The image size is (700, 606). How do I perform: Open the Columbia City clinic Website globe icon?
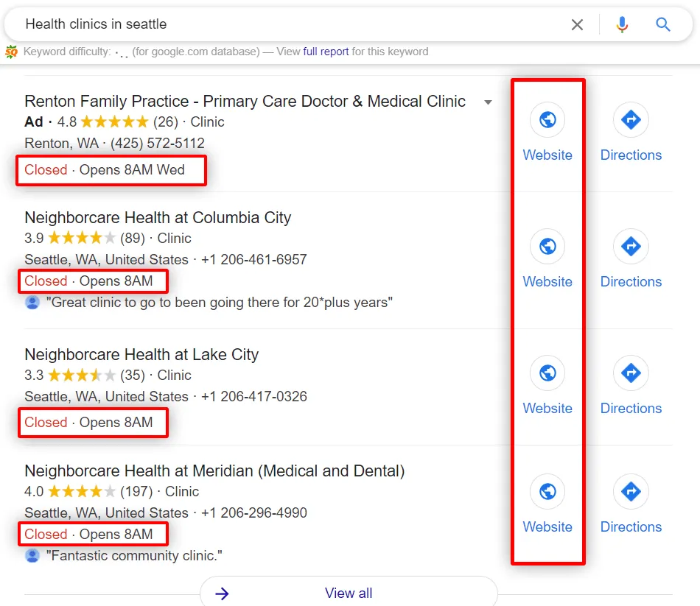[547, 247]
